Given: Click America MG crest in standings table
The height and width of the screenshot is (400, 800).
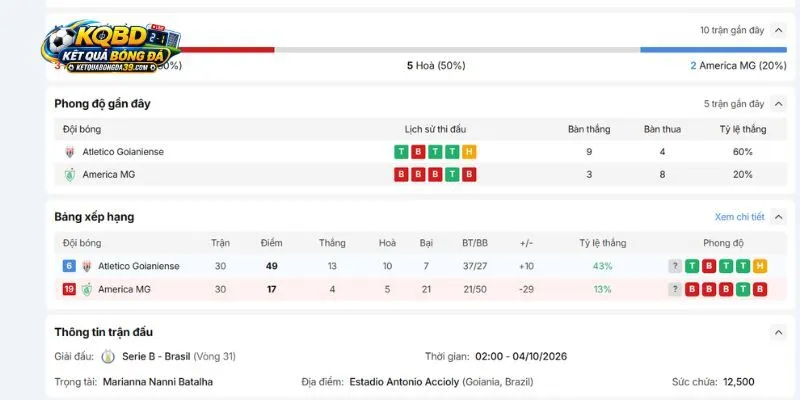Looking at the screenshot, I should click(87, 289).
